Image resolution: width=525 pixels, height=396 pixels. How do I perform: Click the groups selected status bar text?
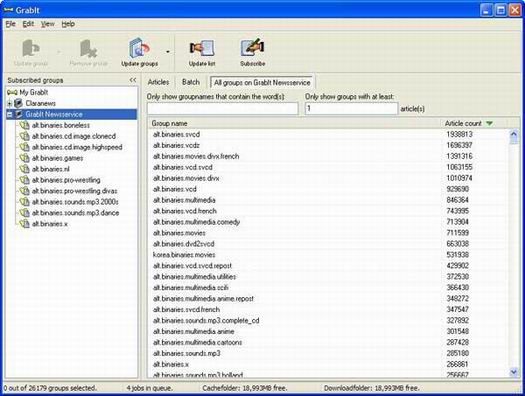(x=50, y=388)
